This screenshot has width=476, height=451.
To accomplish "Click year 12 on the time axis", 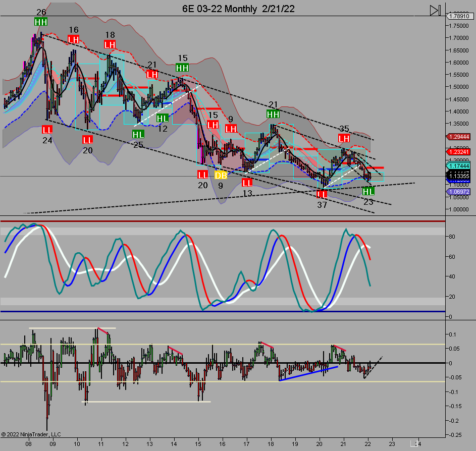I will [x=125, y=444].
